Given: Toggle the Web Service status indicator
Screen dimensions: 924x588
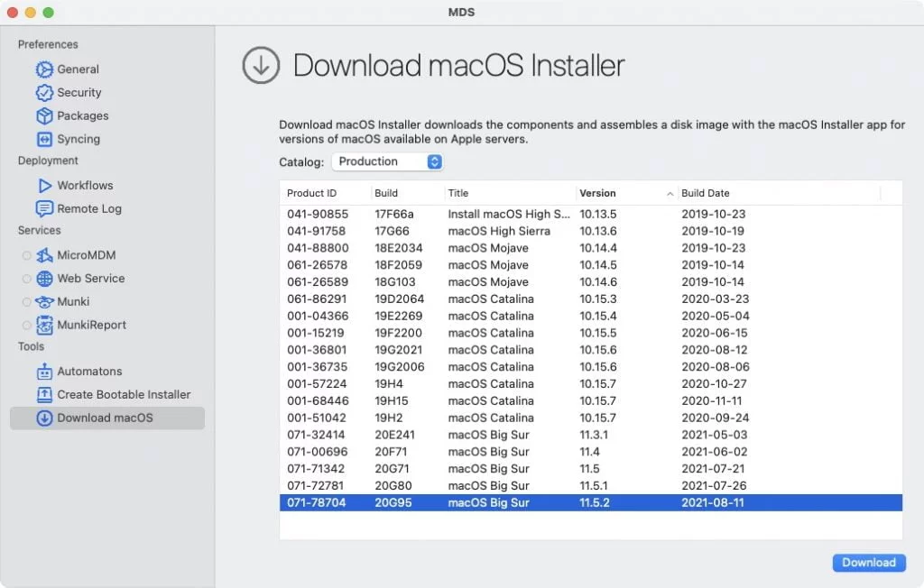Looking at the screenshot, I should tap(26, 279).
